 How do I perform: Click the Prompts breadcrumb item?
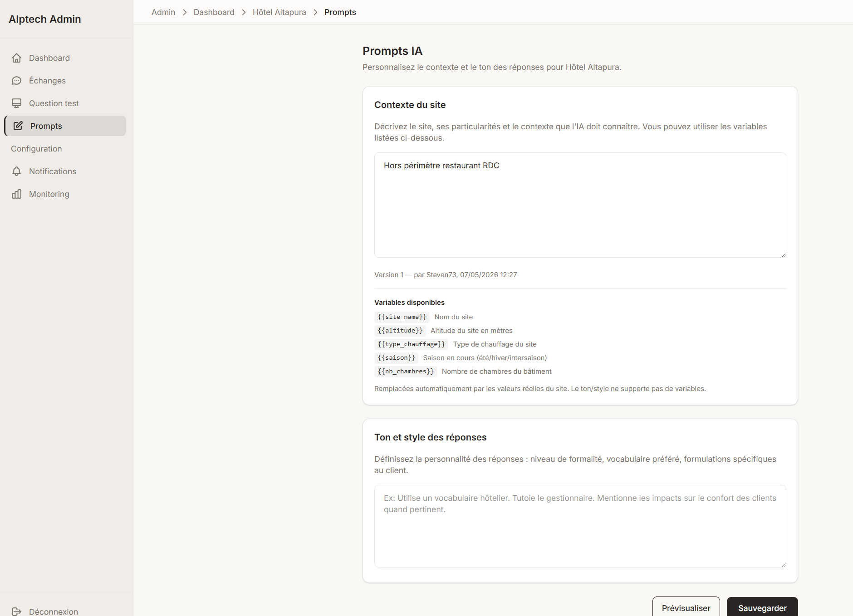(x=340, y=12)
